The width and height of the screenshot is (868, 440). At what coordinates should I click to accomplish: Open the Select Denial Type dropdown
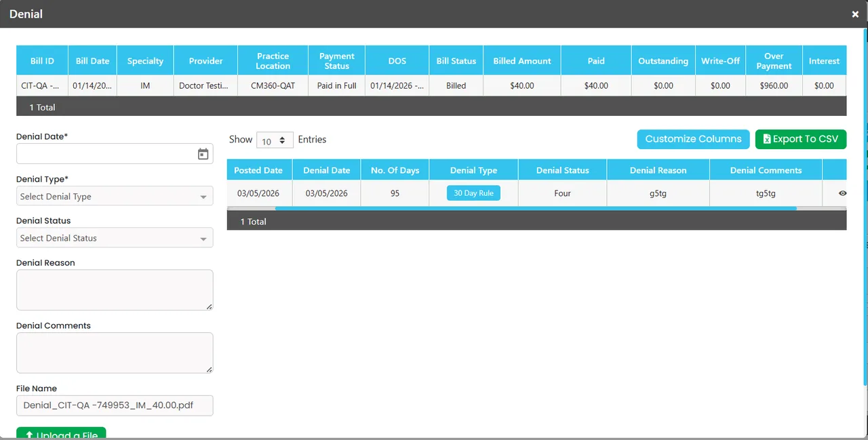coord(115,196)
